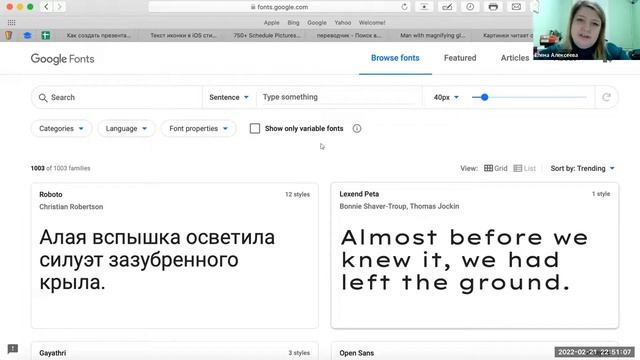This screenshot has width=640, height=360.
Task: Expand the Language filter dropdown
Action: tap(126, 129)
